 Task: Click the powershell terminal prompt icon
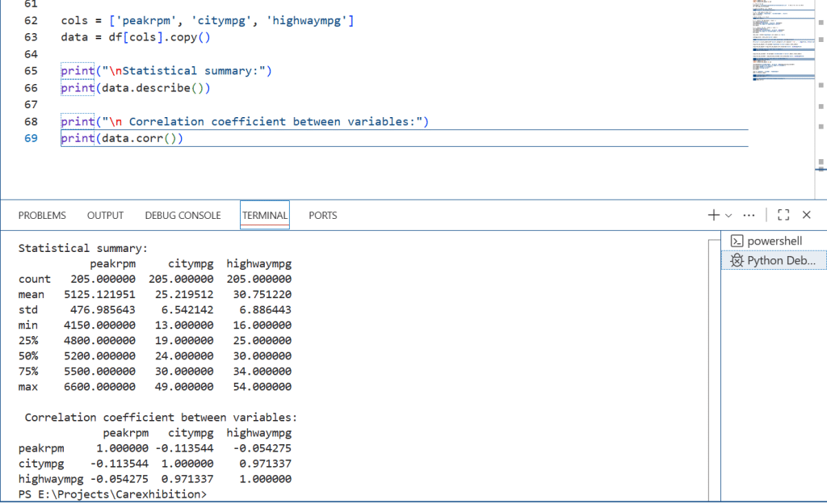pos(737,241)
